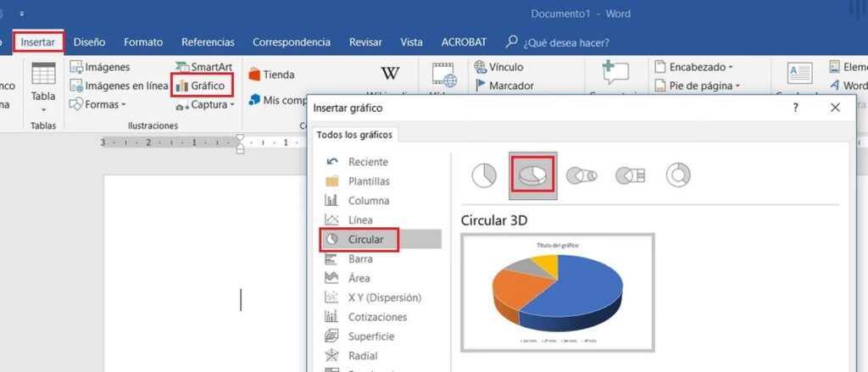Expand the Formas dropdown
Viewport: 868px width, 372px height.
98,104
